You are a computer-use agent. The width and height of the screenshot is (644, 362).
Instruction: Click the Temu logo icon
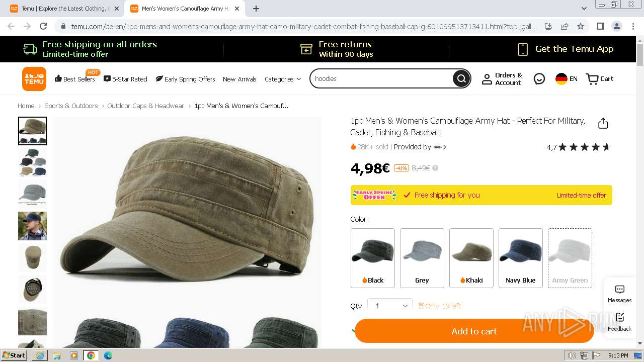coord(34,79)
